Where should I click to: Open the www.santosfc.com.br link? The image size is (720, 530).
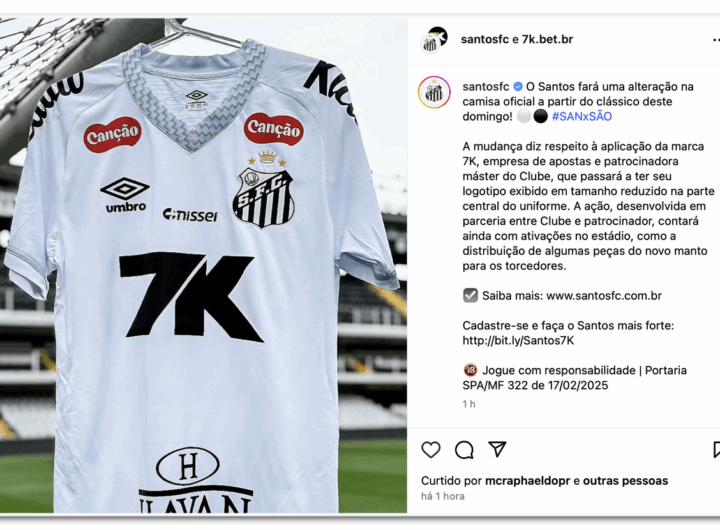(604, 295)
